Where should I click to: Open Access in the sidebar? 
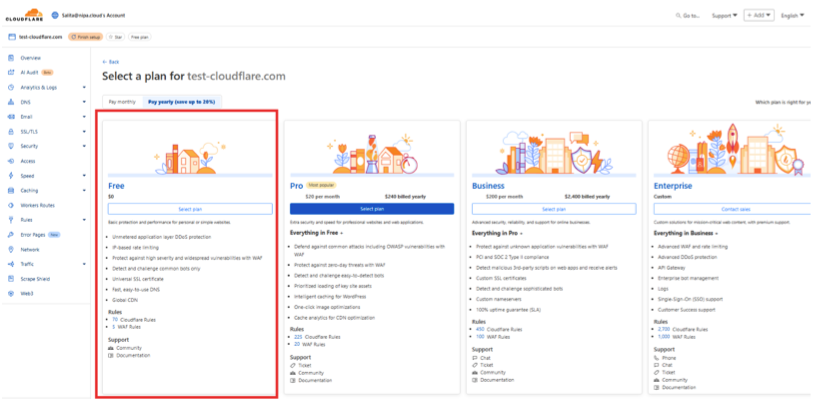coord(28,161)
